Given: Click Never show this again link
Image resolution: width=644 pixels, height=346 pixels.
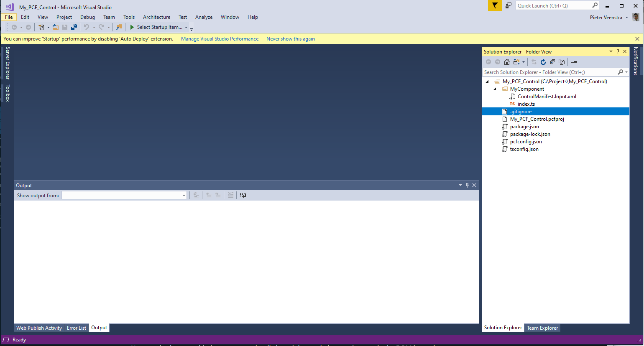Looking at the screenshot, I should 291,39.
